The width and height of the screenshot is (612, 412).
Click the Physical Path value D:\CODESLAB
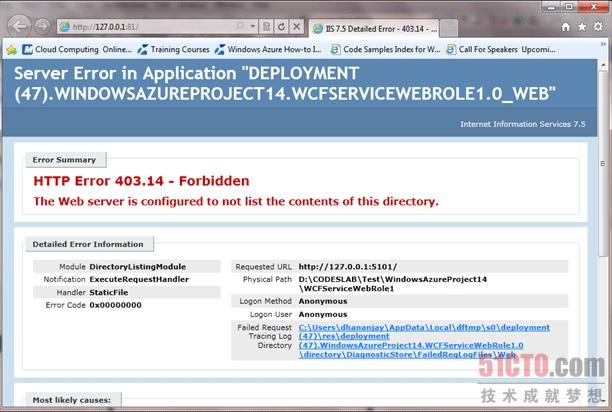tap(393, 284)
